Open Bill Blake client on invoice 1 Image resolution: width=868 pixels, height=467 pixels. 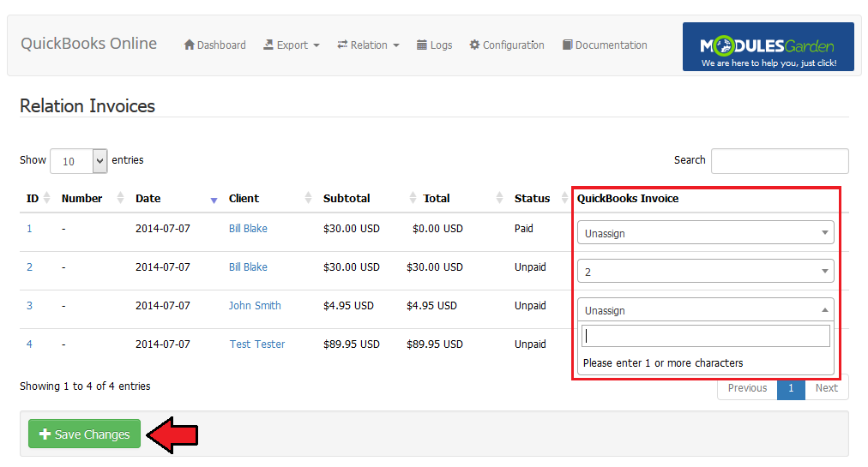point(248,229)
